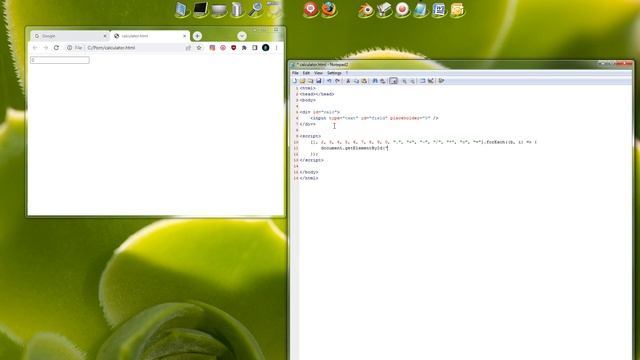
Task: Click the script closing tag line in Notepad2
Action: [x=311, y=160]
